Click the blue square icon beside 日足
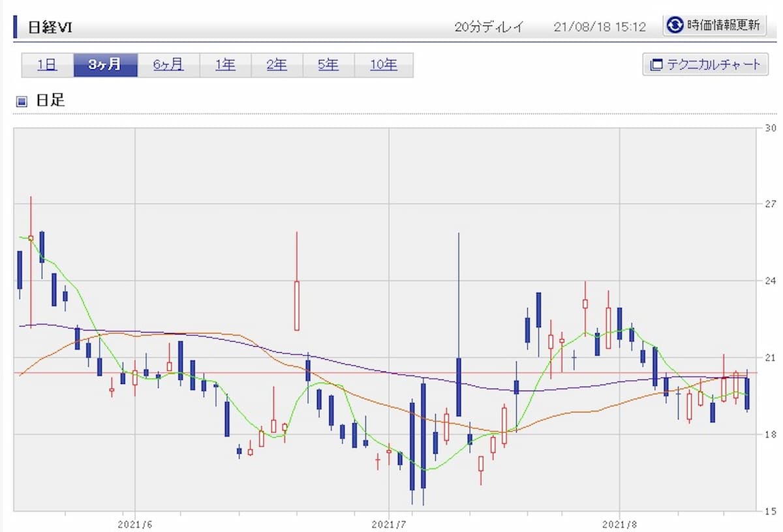This screenshot has height=532, width=783. pyautogui.click(x=22, y=101)
